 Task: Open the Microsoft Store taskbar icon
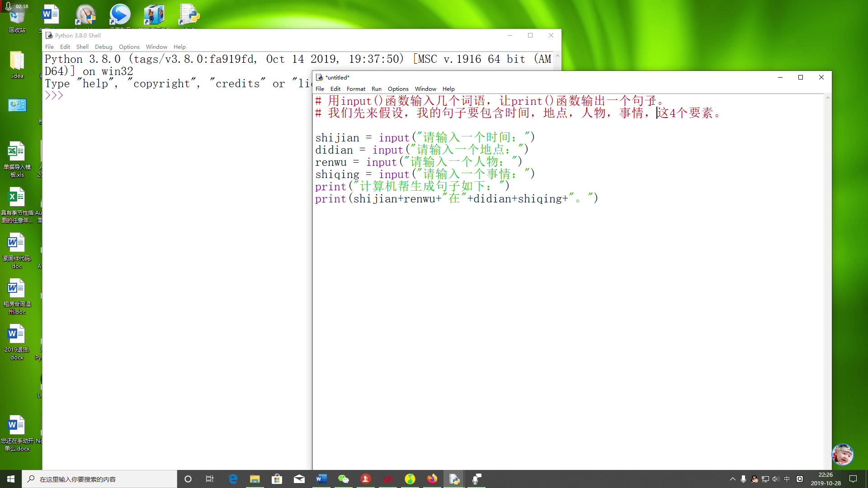pos(277,479)
